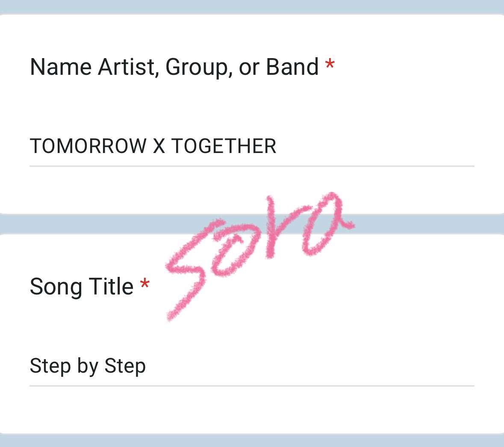Click the pink handwritten "sora" scribble
The width and height of the screenshot is (504, 447).
pyautogui.click(x=260, y=256)
